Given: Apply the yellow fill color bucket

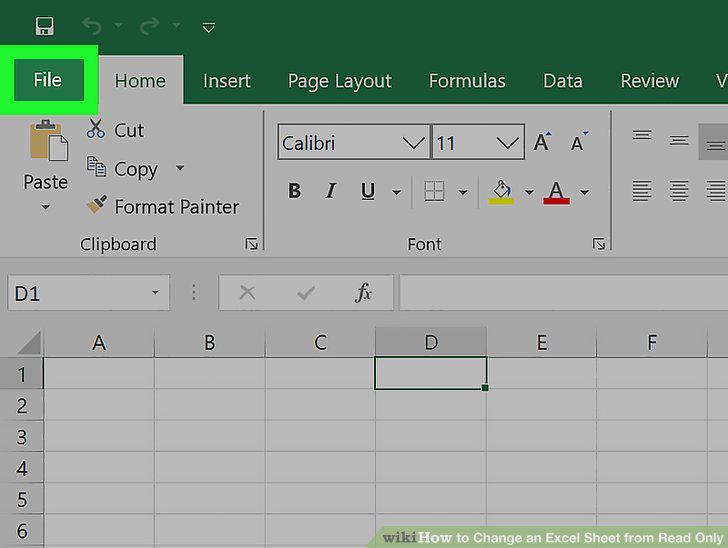Looking at the screenshot, I should (501, 192).
